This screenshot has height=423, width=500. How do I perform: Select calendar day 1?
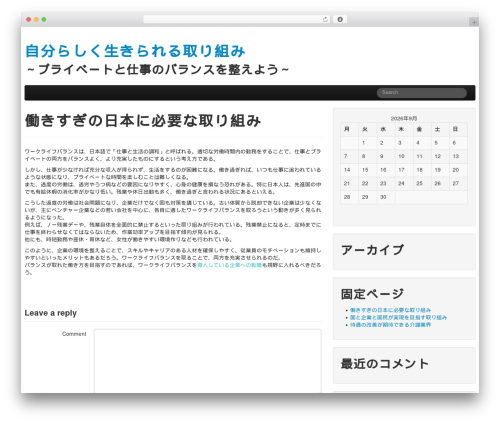(363, 143)
